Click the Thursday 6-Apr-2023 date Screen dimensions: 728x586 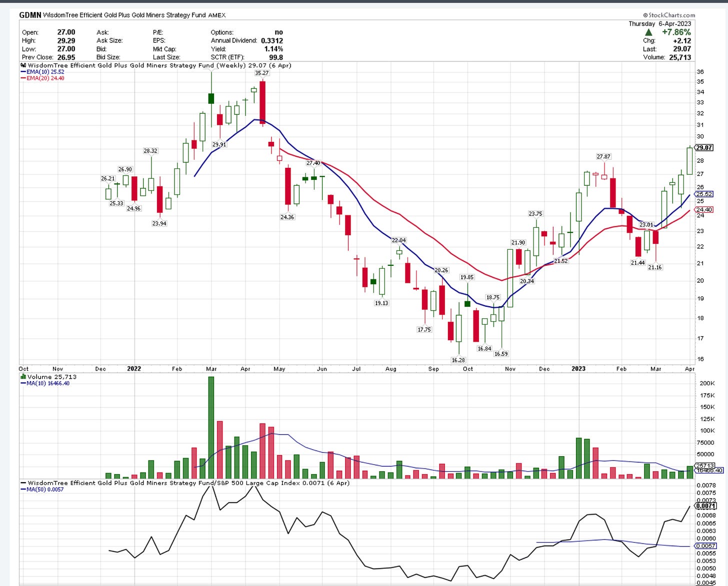coord(659,23)
